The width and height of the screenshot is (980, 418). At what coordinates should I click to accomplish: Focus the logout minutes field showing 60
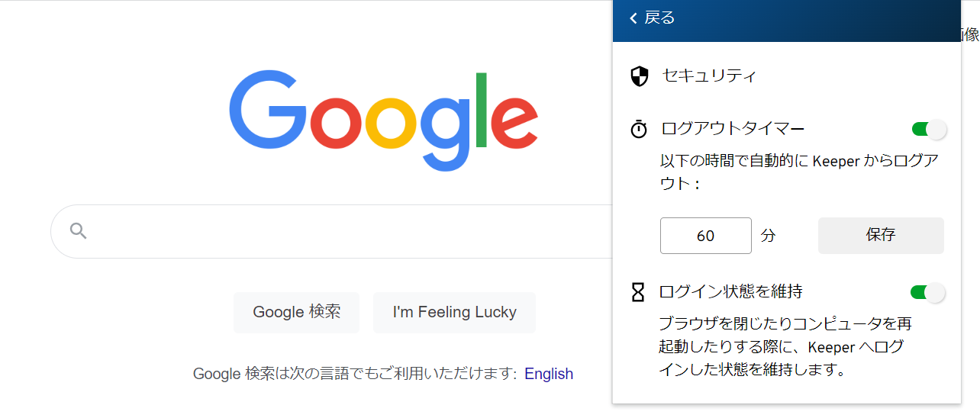click(x=705, y=236)
